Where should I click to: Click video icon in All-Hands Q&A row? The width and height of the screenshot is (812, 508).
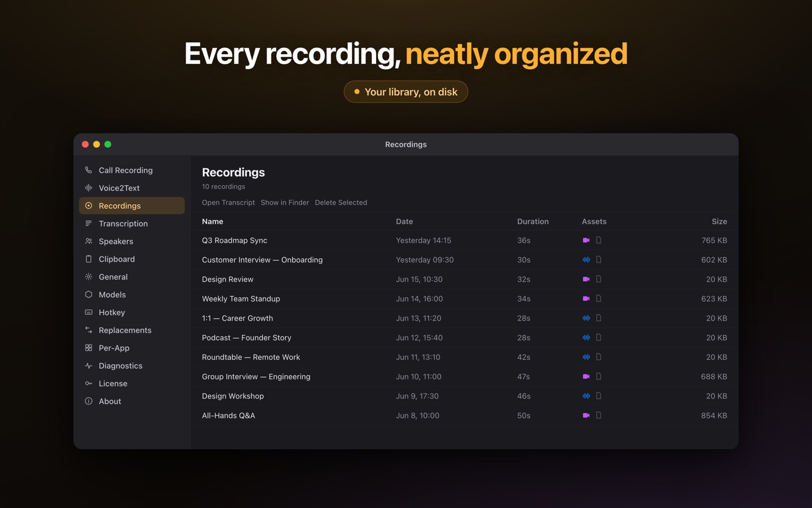(586, 415)
